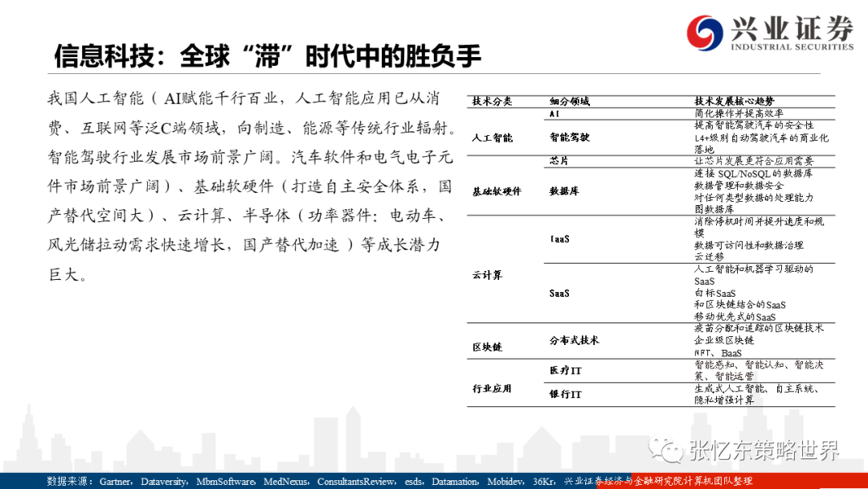
Task: Click the trend text 和区块链结合的SaaS
Action: [739, 305]
